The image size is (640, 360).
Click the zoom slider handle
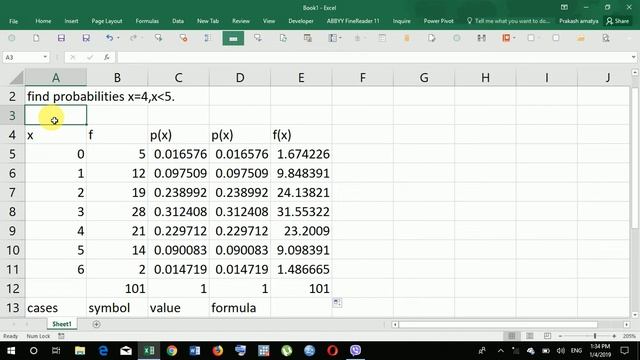point(595,336)
